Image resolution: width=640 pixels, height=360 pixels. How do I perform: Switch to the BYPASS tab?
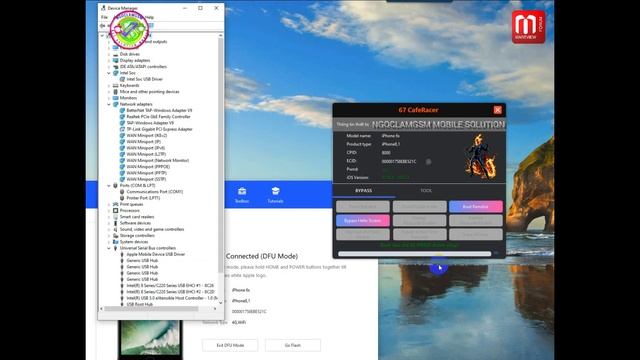click(x=363, y=191)
